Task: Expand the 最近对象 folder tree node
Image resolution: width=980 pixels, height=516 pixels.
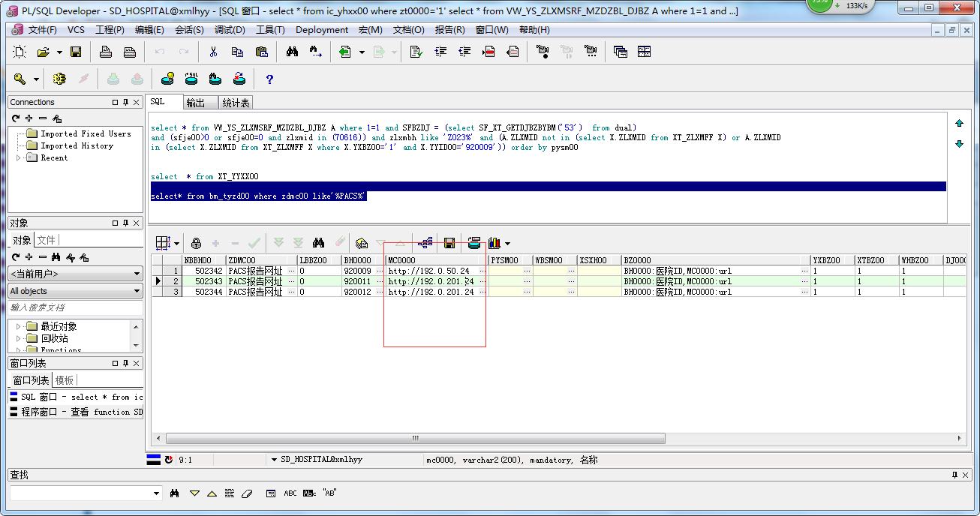Action: (19, 326)
